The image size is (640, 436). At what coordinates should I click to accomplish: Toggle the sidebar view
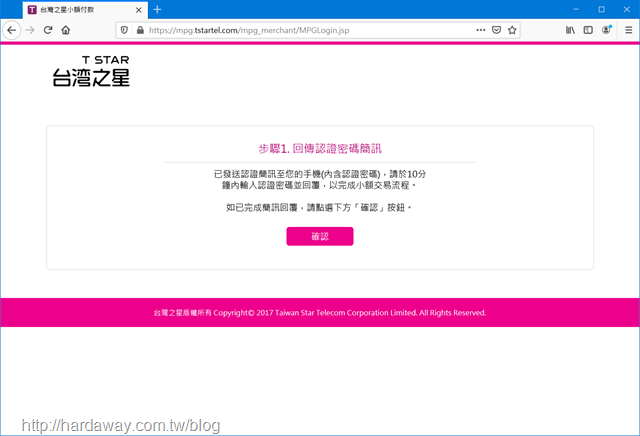(588, 30)
